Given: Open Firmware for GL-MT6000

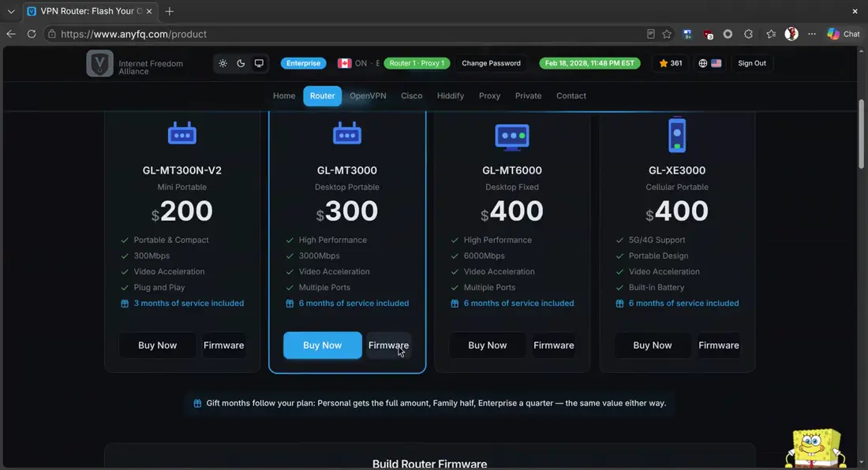Looking at the screenshot, I should pos(554,345).
